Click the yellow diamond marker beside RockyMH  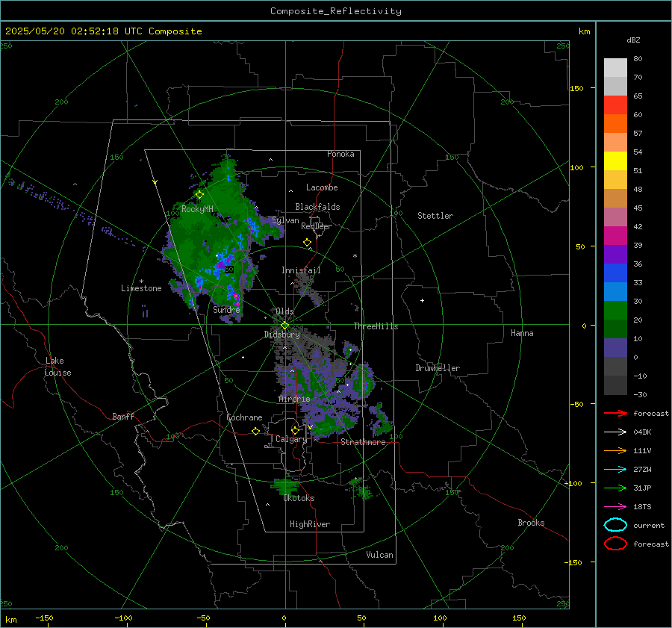tap(199, 195)
